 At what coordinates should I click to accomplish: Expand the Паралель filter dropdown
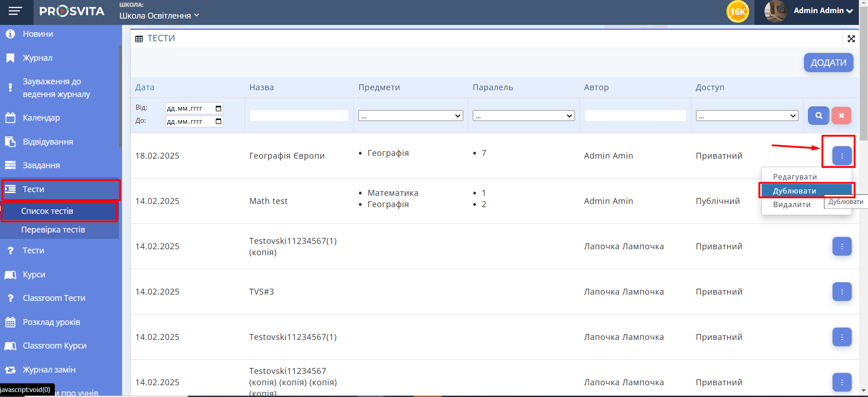(x=523, y=116)
